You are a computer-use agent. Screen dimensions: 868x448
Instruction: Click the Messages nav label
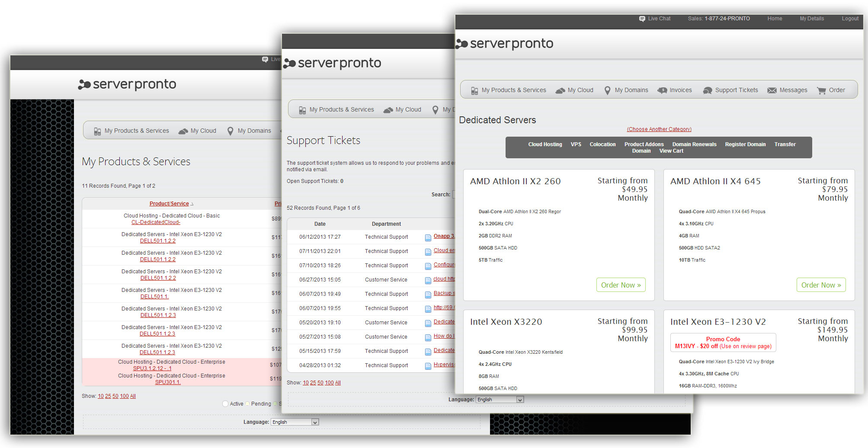(793, 90)
